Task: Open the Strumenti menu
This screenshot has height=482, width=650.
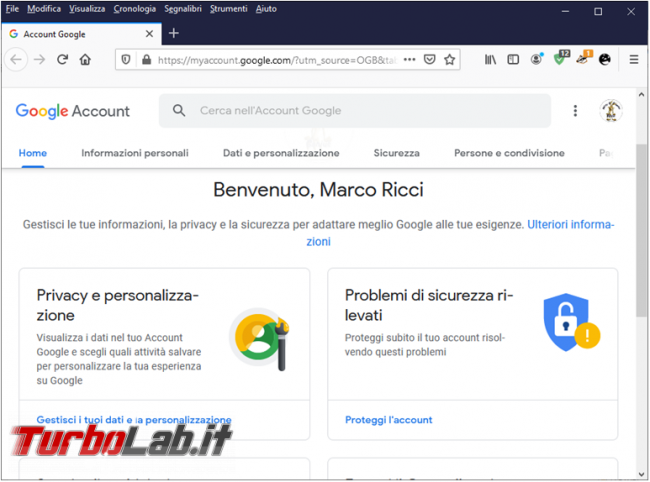Action: pos(228,9)
